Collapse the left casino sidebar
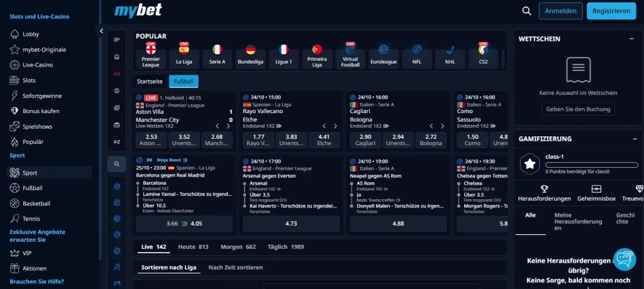 tap(101, 31)
